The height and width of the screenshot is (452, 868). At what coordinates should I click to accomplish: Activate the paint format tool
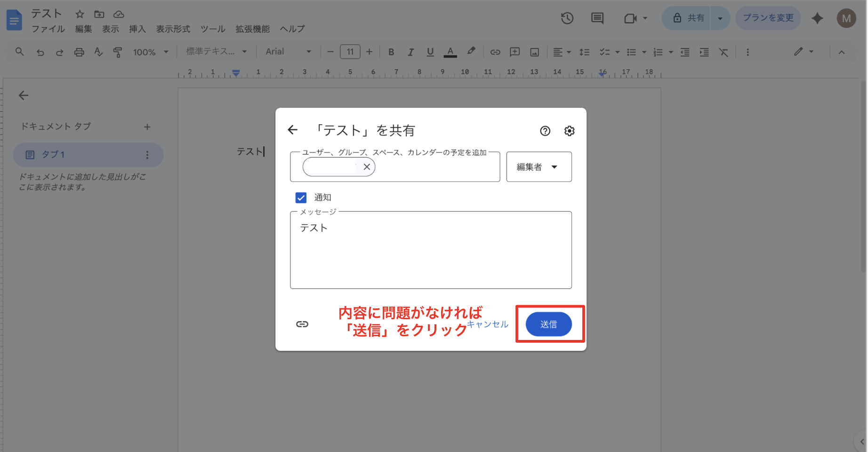118,52
